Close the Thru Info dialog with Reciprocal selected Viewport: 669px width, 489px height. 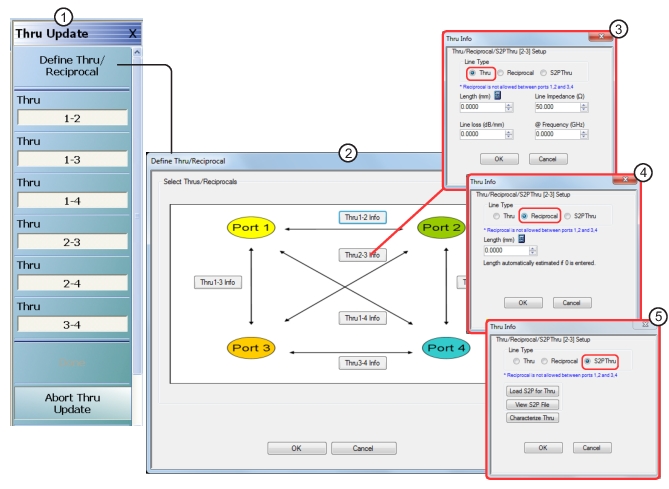[x=625, y=179]
